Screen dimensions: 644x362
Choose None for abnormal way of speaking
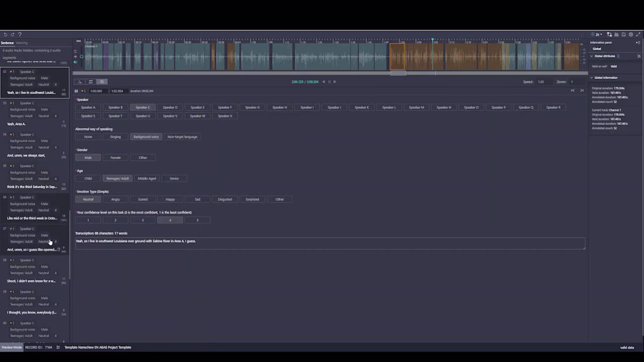tap(88, 137)
